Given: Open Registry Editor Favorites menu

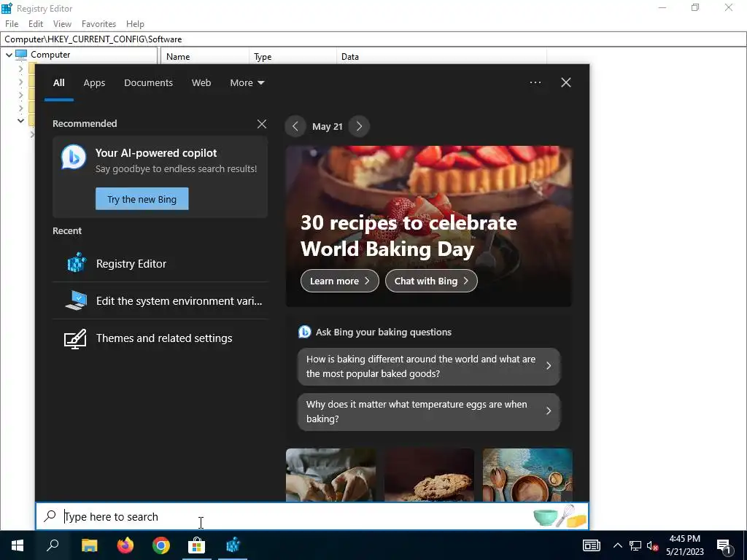Looking at the screenshot, I should click(x=98, y=24).
